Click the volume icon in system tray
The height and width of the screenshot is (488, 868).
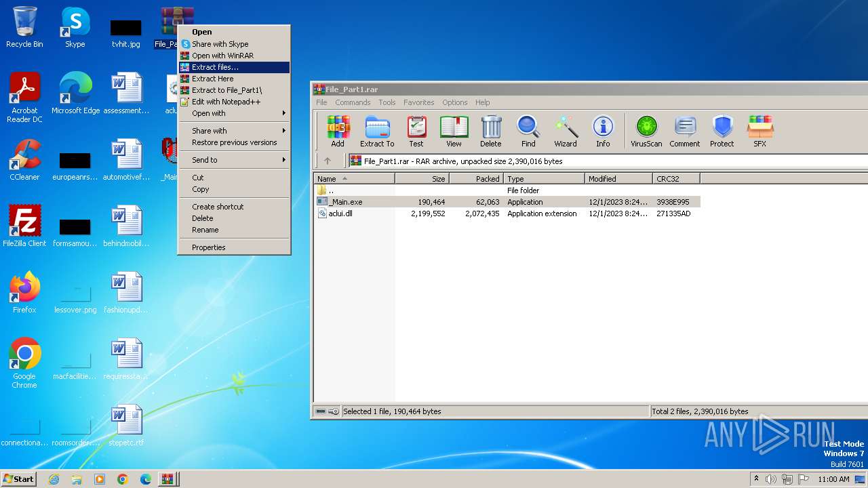click(x=771, y=479)
